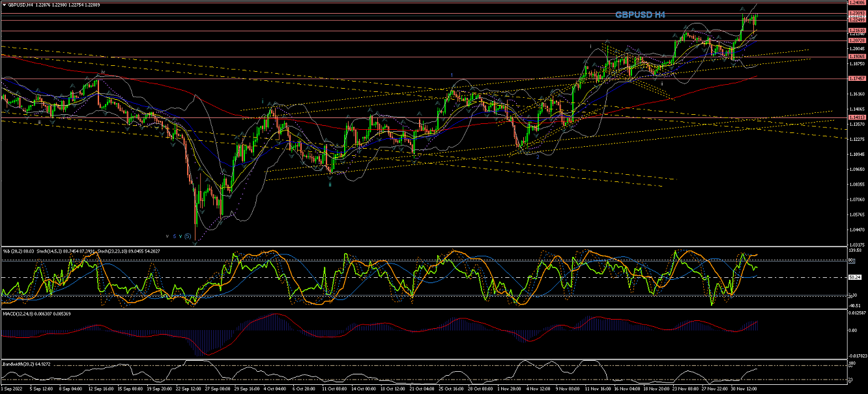The height and width of the screenshot is (394, 868).
Task: Select the 1.14113 price level label
Action: pos(857,117)
